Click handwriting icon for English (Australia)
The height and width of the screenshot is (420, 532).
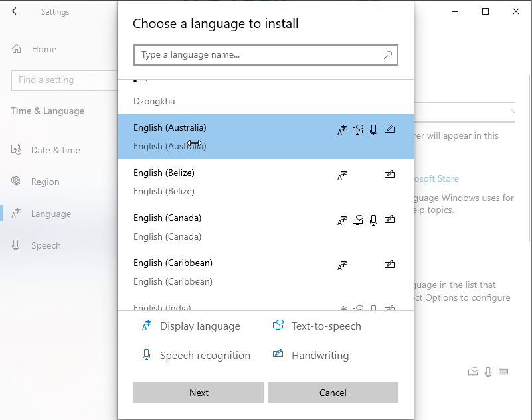(389, 129)
